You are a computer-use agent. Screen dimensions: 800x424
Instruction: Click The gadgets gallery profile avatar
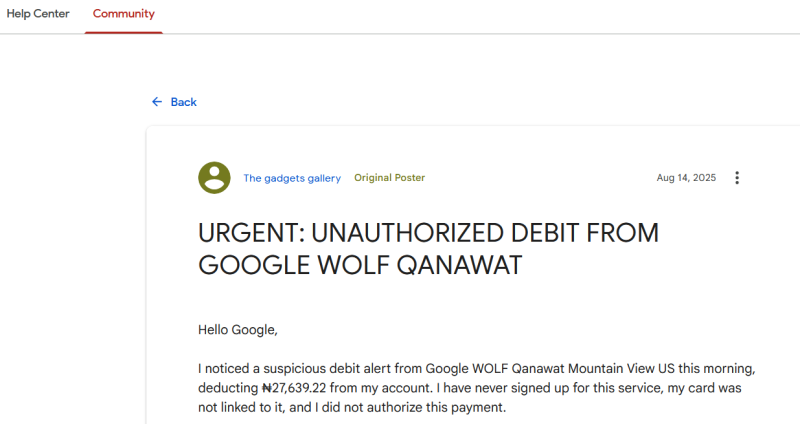214,178
